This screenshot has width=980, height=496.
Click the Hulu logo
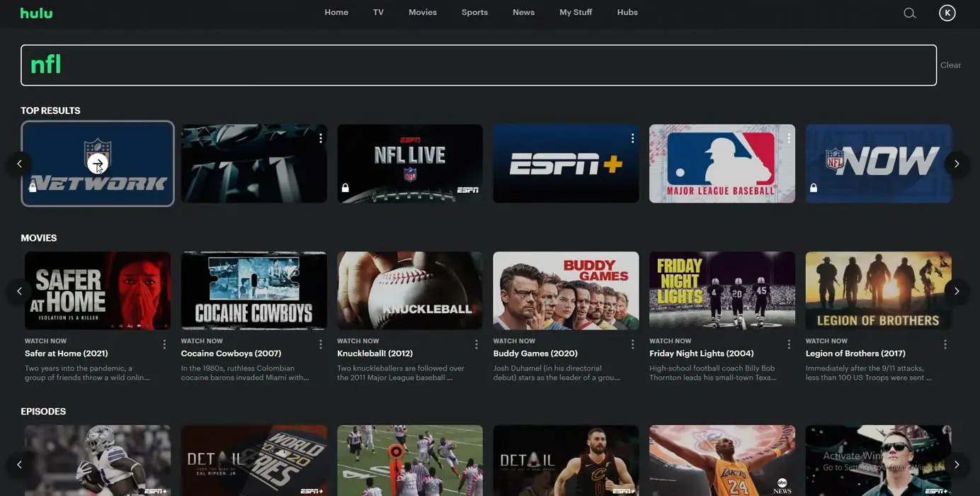click(x=36, y=13)
